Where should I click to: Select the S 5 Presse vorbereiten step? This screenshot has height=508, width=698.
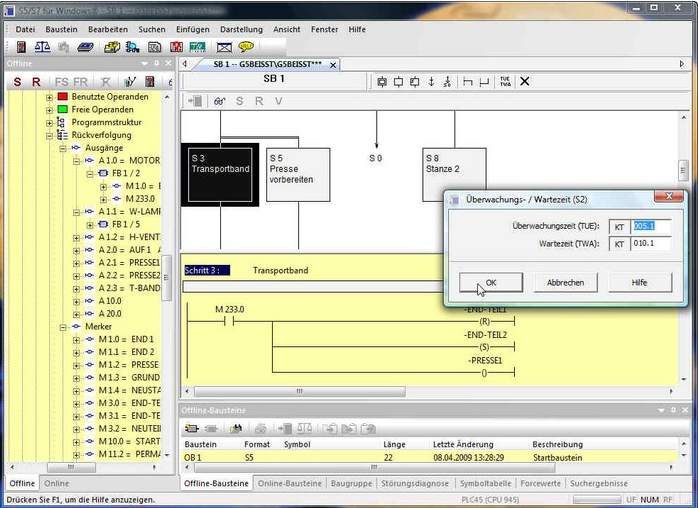tap(298, 175)
